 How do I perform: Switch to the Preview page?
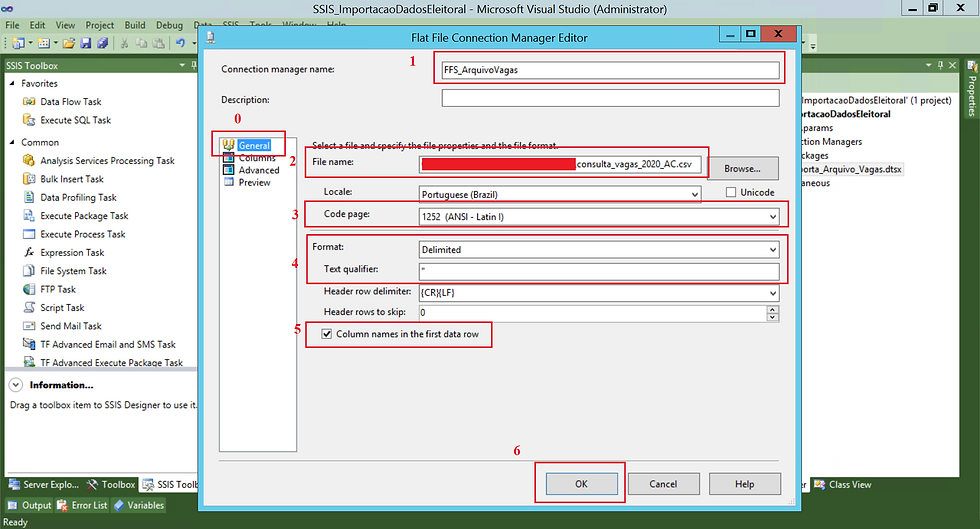[254, 183]
